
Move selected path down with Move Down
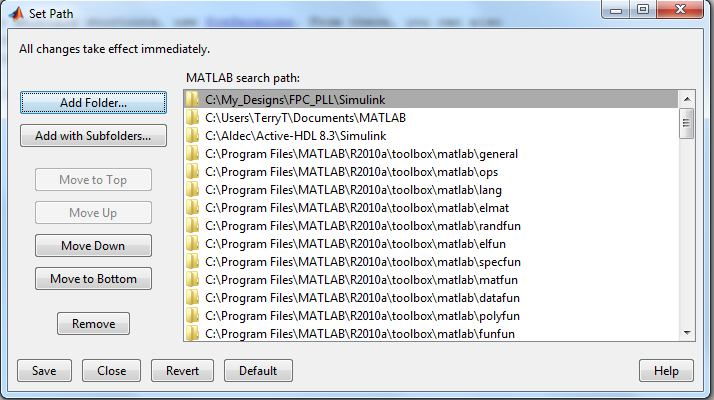pyautogui.click(x=93, y=246)
